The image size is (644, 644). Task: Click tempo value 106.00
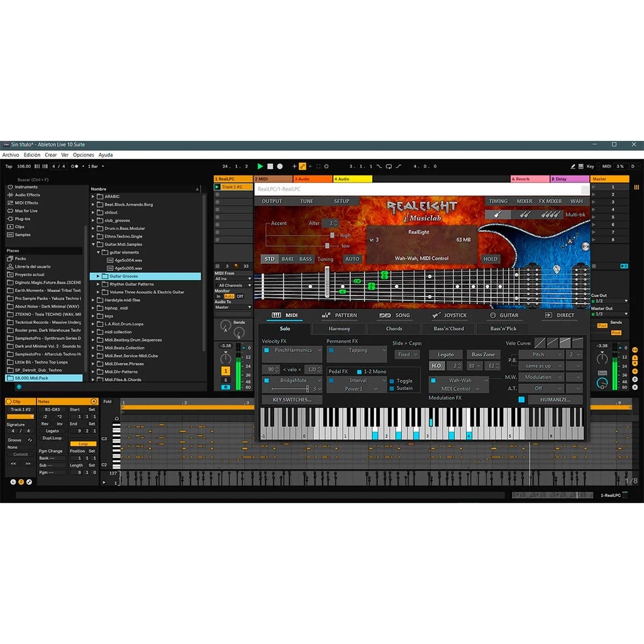point(24,166)
